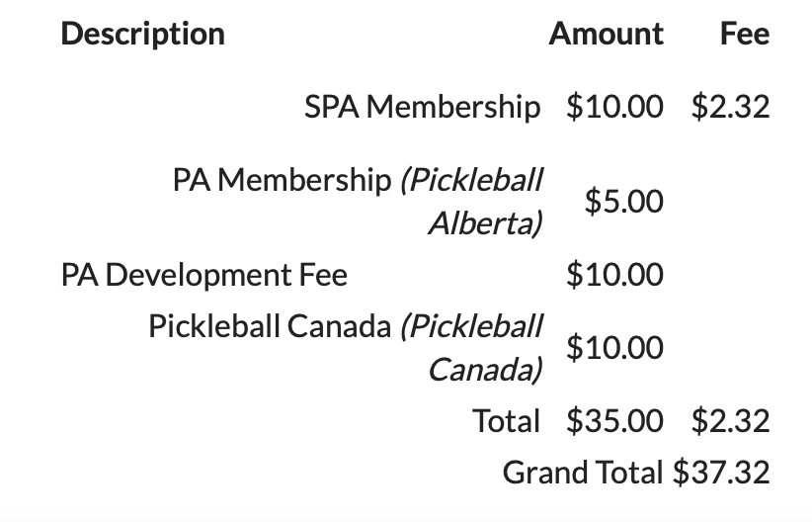Image resolution: width=812 pixels, height=522 pixels.
Task: Click the SPA Membership $10.00 amount
Action: point(614,107)
